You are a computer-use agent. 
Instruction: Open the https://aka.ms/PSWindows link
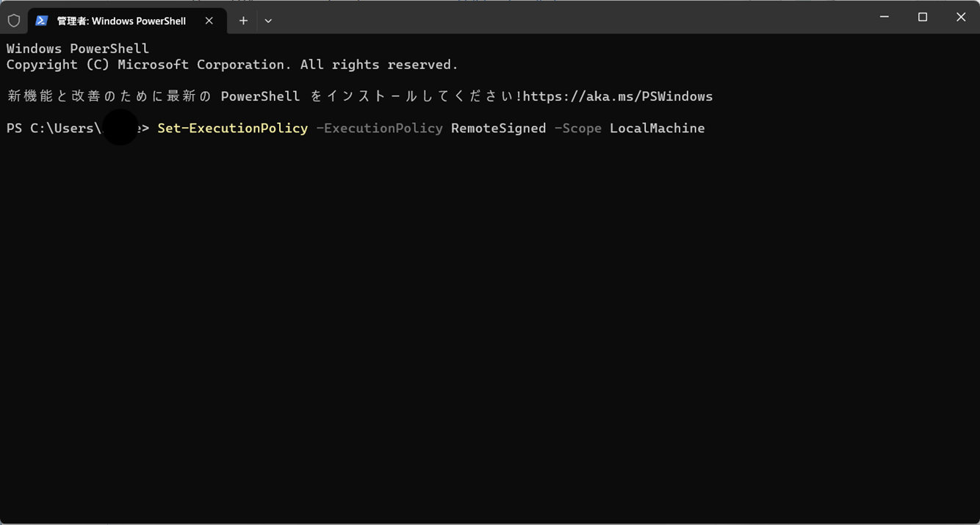click(x=619, y=96)
